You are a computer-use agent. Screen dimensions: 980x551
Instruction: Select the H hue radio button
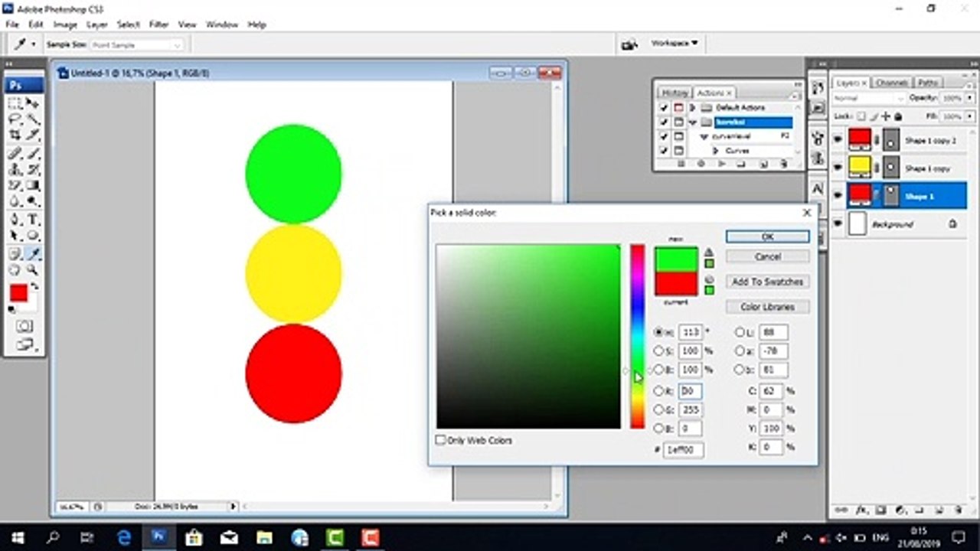coord(658,332)
